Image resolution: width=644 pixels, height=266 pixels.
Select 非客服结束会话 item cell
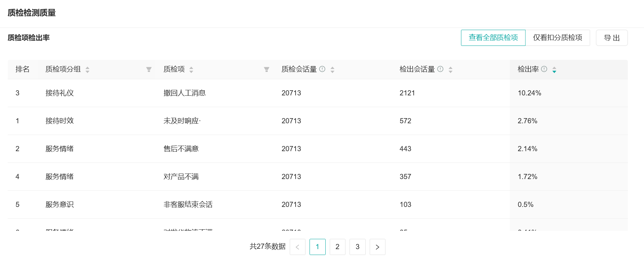pos(188,205)
